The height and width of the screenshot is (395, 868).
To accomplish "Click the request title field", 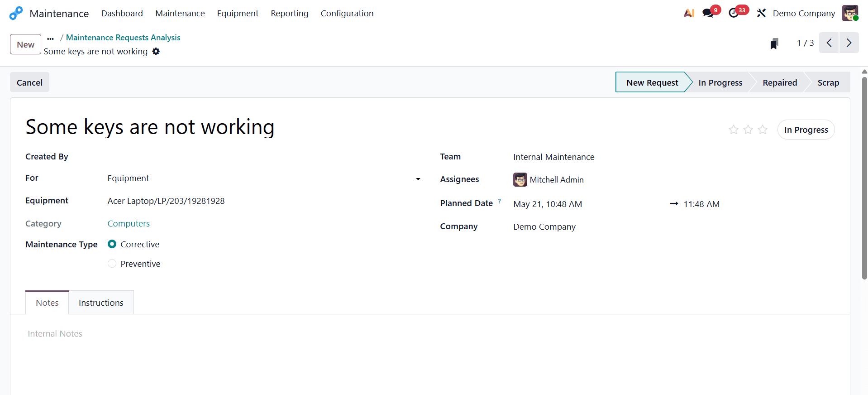I will point(150,127).
